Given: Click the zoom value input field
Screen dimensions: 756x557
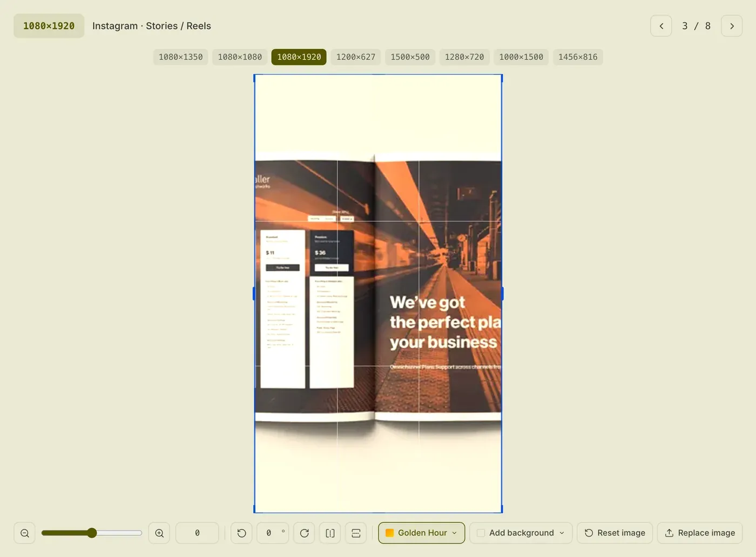Looking at the screenshot, I should [197, 533].
